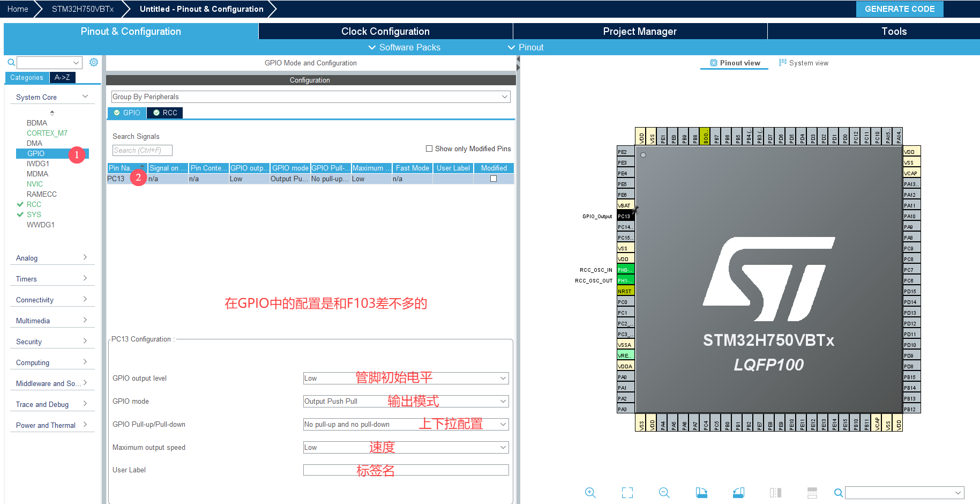Open the GPIO mode dropdown
Image resolution: width=980 pixels, height=504 pixels.
click(406, 401)
